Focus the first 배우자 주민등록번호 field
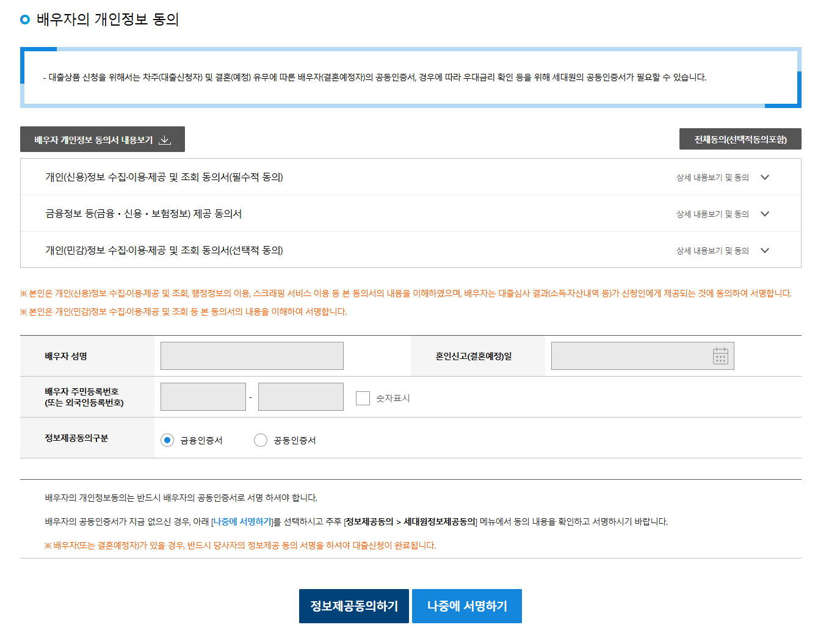The height and width of the screenshot is (633, 840). click(203, 397)
